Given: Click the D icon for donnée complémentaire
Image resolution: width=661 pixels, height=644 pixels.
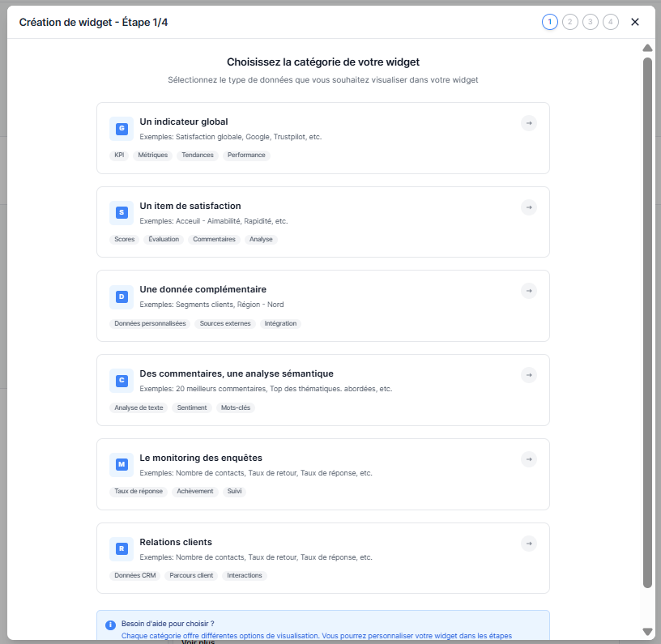Looking at the screenshot, I should point(122,296).
